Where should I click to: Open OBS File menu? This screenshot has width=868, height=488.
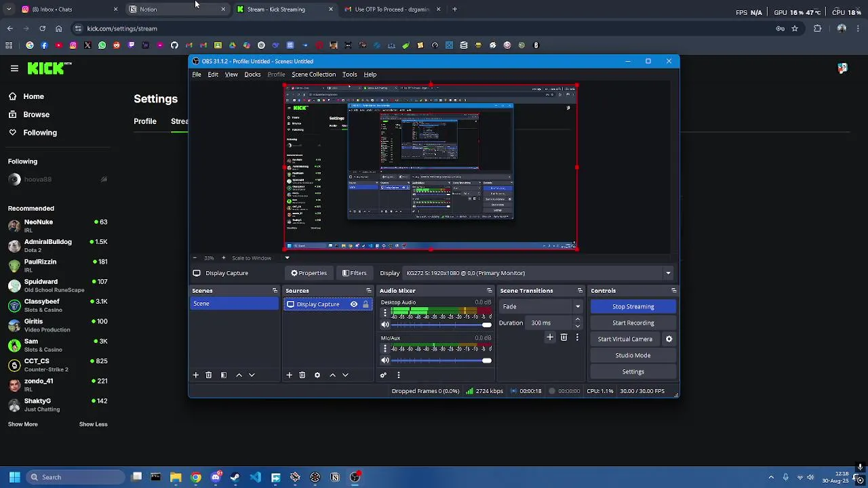(x=196, y=75)
